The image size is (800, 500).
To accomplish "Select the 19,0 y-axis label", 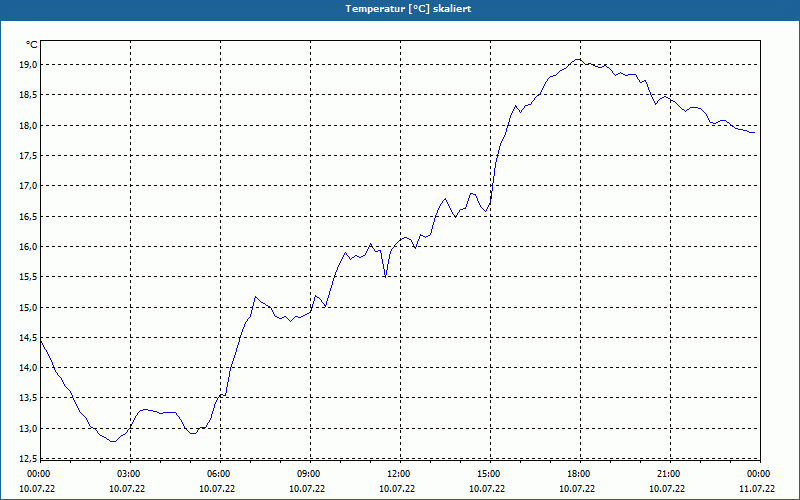I will 29,65.
